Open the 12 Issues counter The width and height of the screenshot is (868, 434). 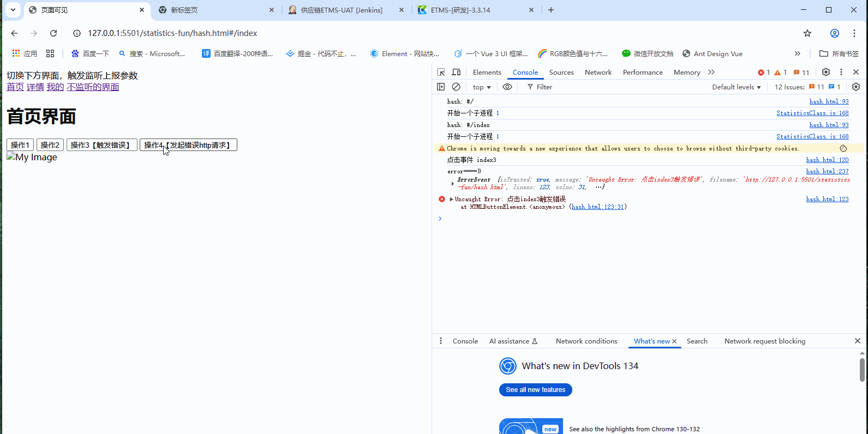click(x=807, y=87)
